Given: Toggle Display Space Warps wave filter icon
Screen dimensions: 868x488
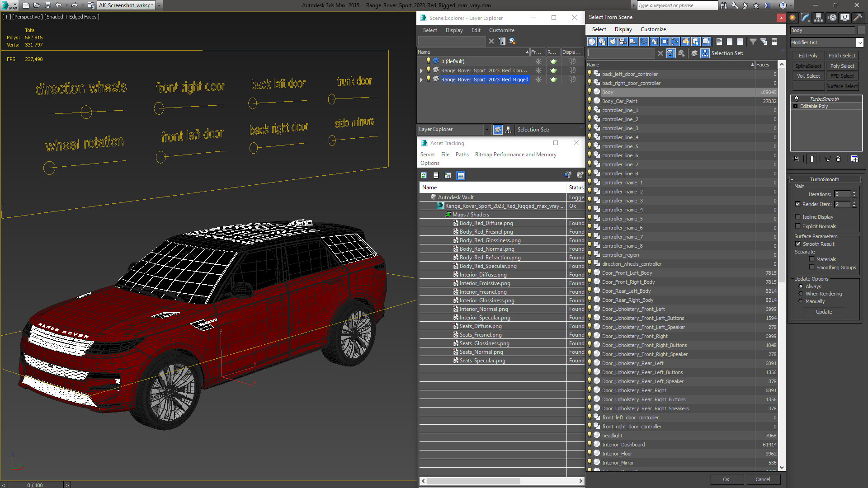Looking at the screenshot, I should point(644,42).
